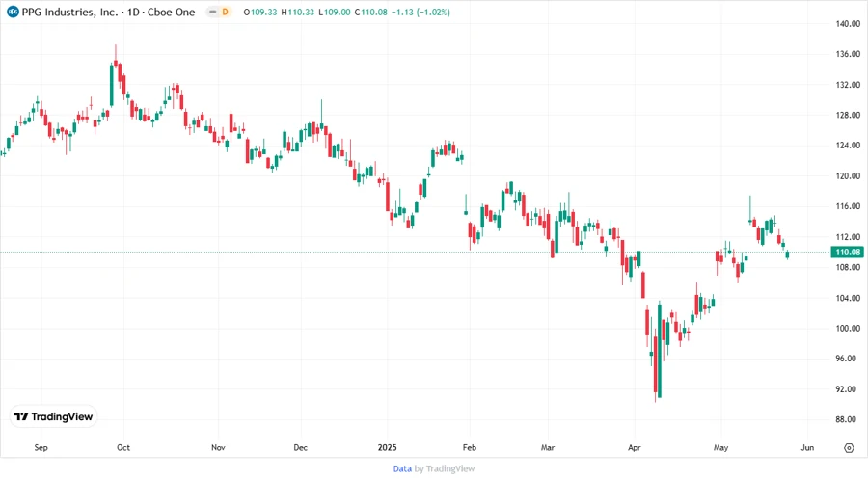Screen dimensions: 868x480
Task: Click the 104.00 price axis label
Action: tap(848, 298)
